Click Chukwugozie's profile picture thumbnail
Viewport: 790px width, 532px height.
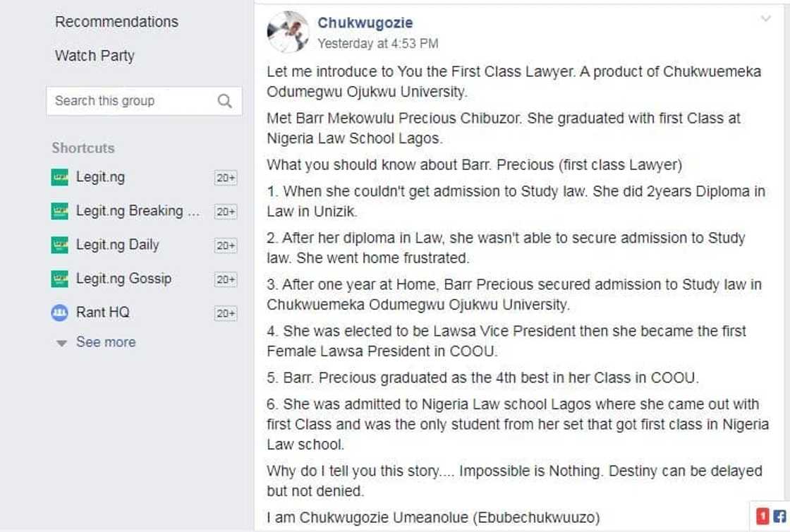pos(288,32)
